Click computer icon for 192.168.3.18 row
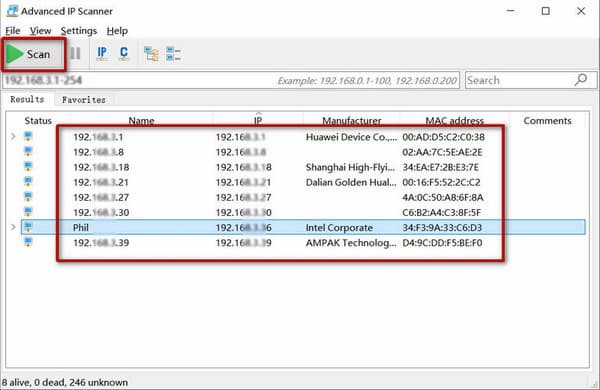The width and height of the screenshot is (600, 390). click(28, 166)
